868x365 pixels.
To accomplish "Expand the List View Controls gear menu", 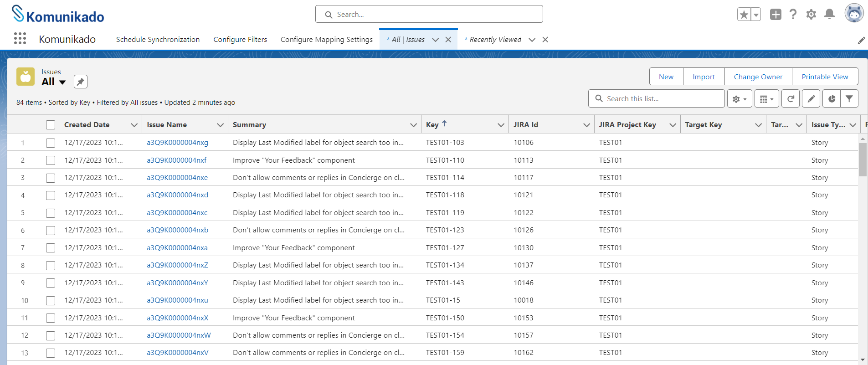I will [740, 98].
